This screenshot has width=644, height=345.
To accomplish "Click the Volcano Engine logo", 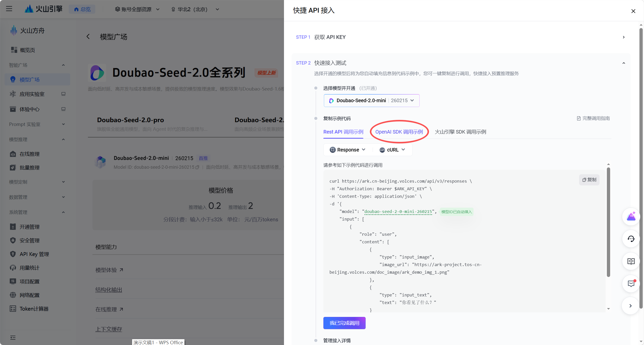I will [43, 9].
